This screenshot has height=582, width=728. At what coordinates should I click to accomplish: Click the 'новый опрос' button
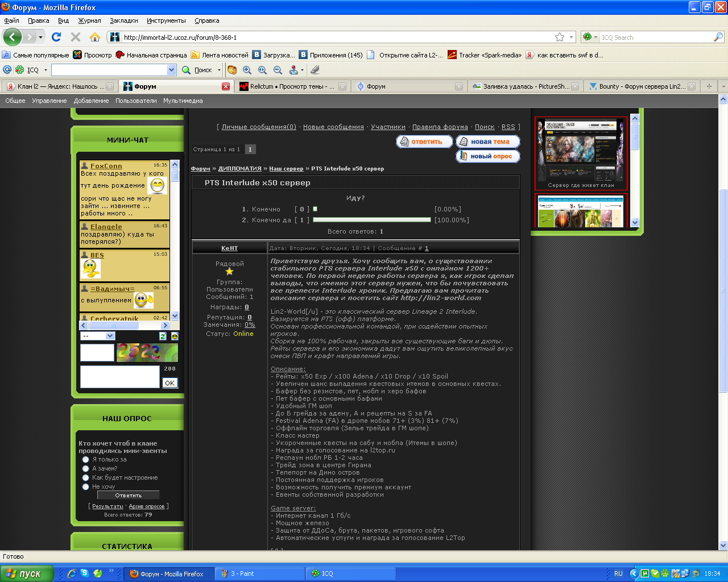pyautogui.click(x=488, y=156)
